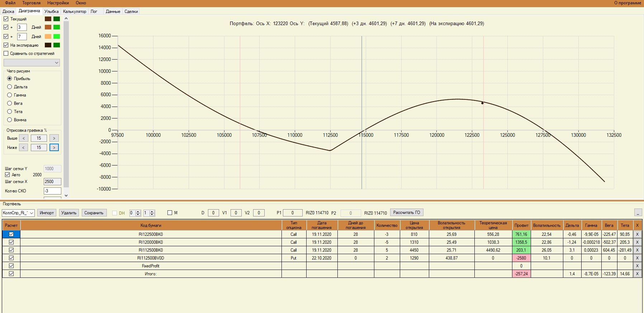The image size is (644, 313).
Task: Click the V1 input field
Action: [236, 213]
